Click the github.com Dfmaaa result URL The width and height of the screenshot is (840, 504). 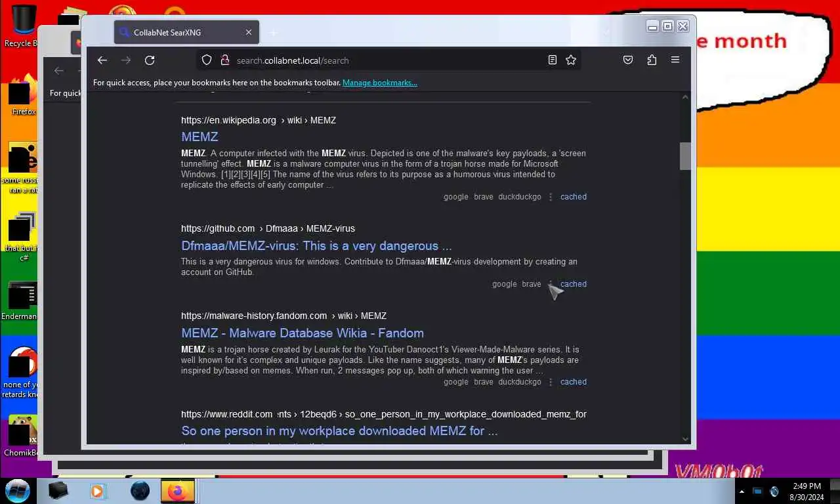268,228
